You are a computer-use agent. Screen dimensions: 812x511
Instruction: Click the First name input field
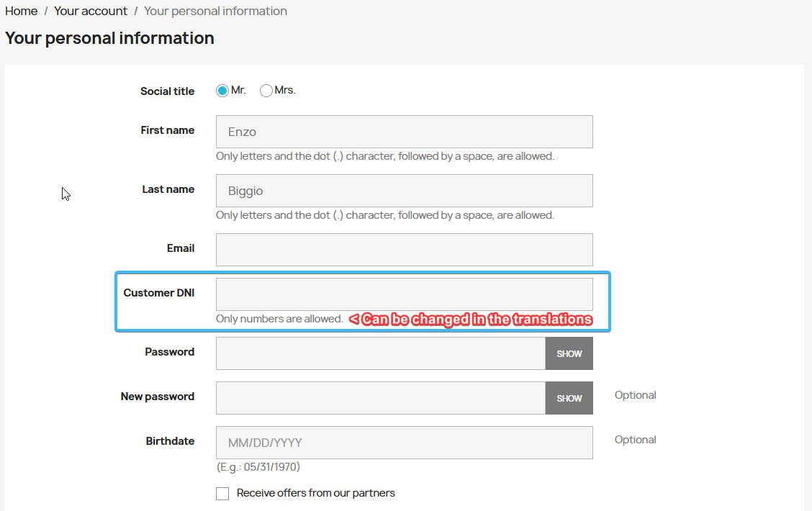(404, 132)
